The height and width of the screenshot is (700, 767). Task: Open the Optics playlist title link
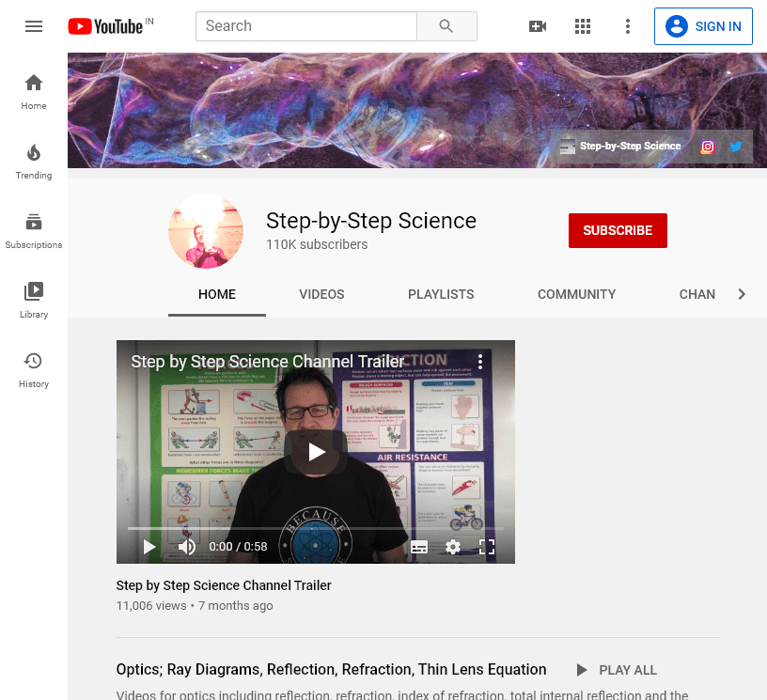click(331, 669)
